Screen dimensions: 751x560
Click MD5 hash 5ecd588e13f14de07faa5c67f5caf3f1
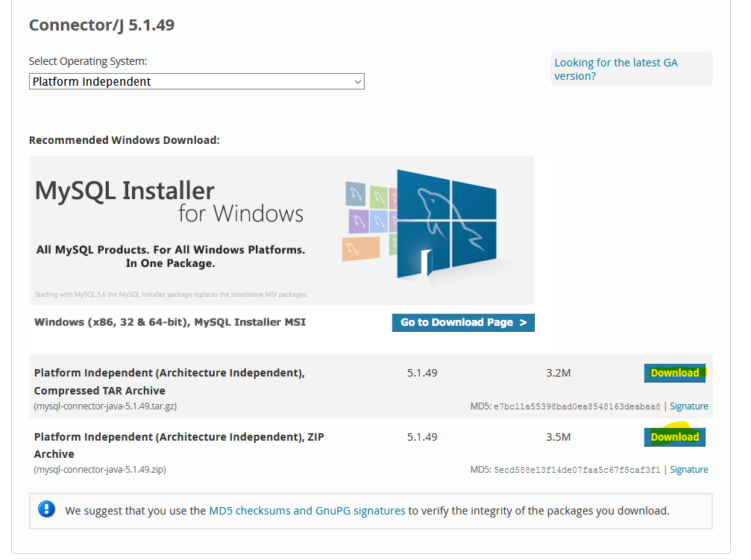click(576, 470)
